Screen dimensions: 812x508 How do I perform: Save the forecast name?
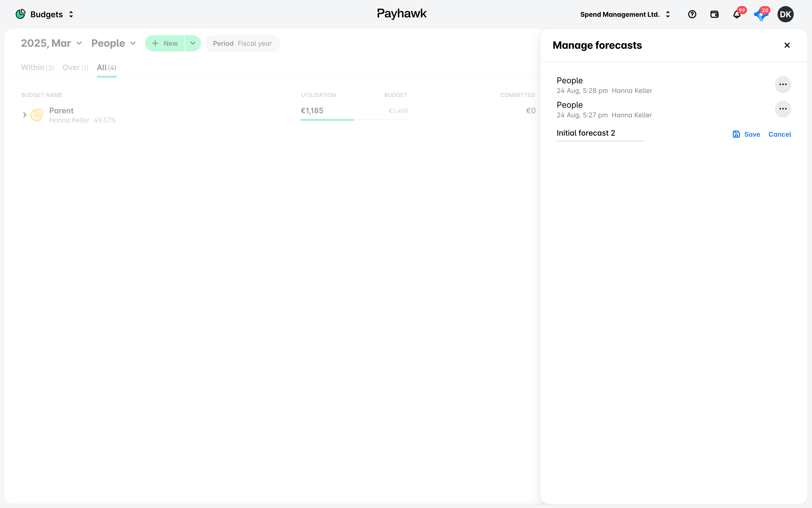coord(746,134)
